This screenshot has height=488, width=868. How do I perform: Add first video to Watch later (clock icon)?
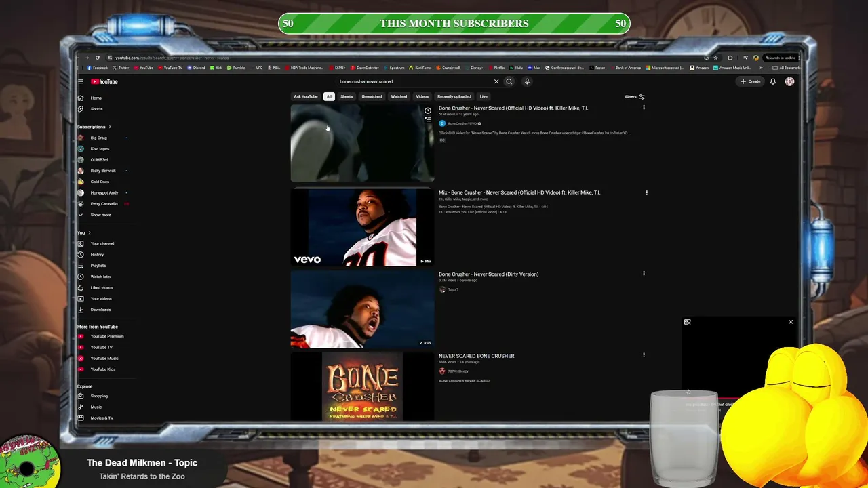pyautogui.click(x=428, y=110)
